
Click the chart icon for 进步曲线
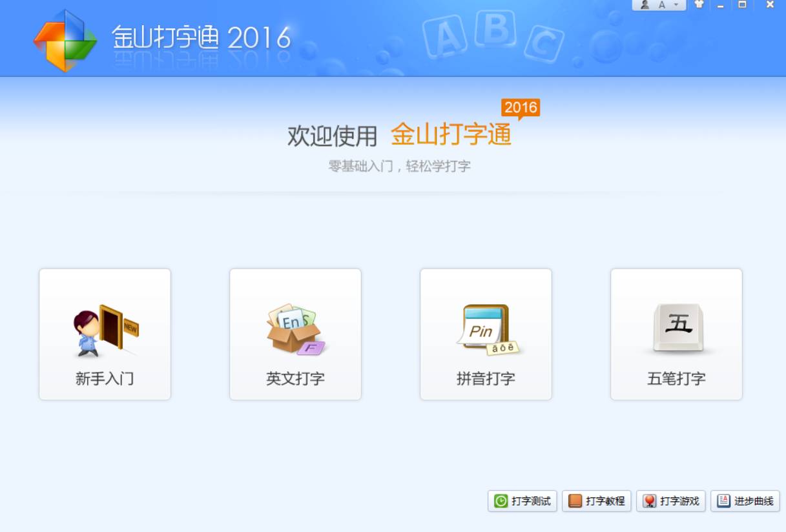click(x=723, y=501)
